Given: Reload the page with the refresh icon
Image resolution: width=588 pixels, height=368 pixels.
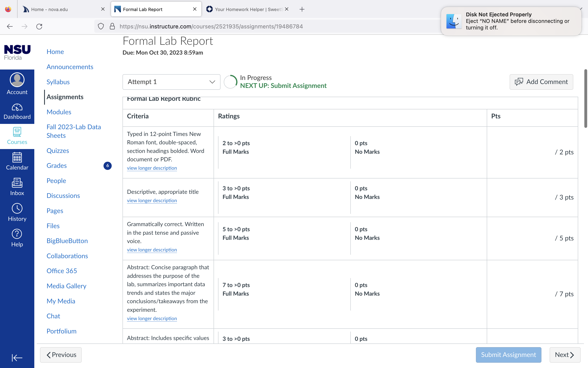Looking at the screenshot, I should pos(39,26).
